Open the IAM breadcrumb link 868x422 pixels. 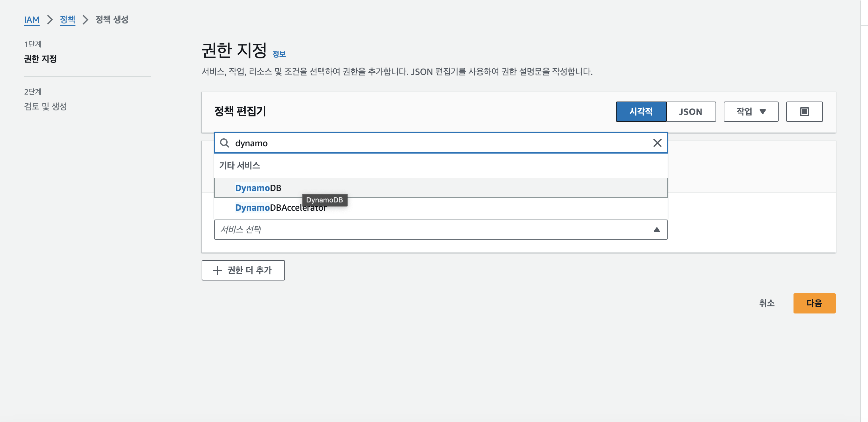(32, 20)
